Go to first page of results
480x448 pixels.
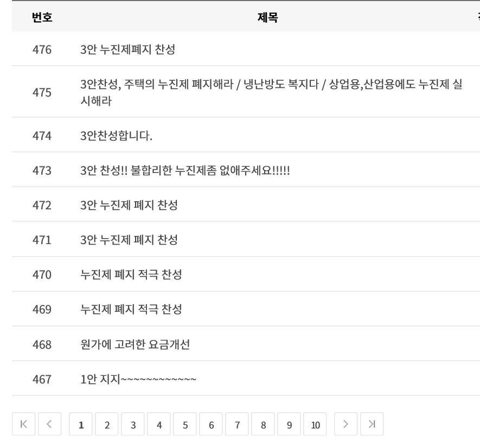coord(23,424)
